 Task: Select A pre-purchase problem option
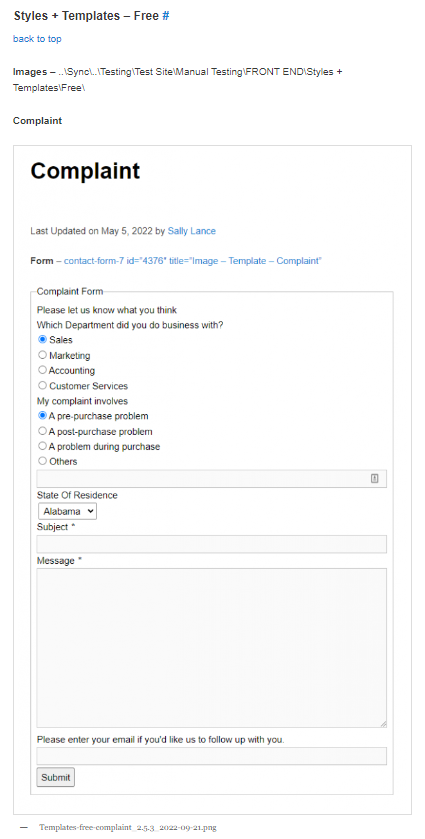pyautogui.click(x=42, y=415)
